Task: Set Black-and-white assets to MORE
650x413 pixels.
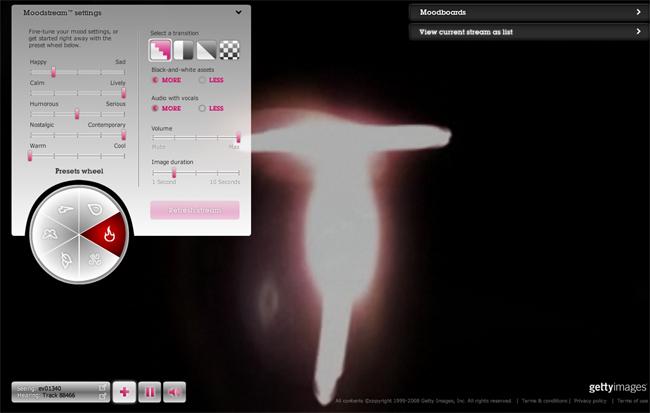Action: tap(155, 80)
